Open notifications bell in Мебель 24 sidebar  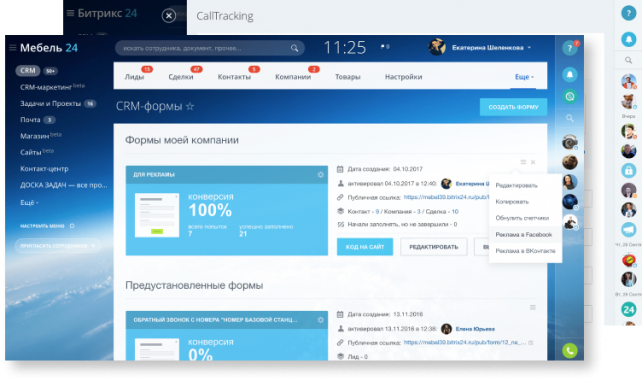pos(570,74)
